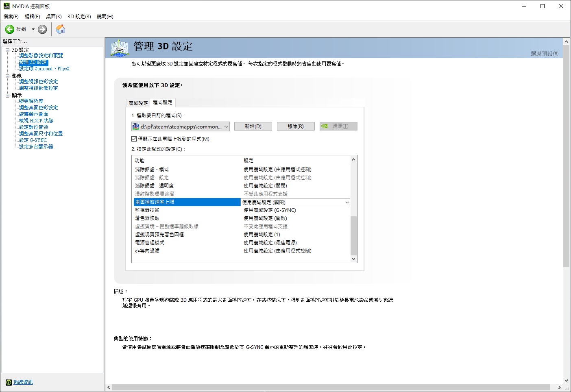Click the 管理 3D 設定 header icon

coord(120,48)
